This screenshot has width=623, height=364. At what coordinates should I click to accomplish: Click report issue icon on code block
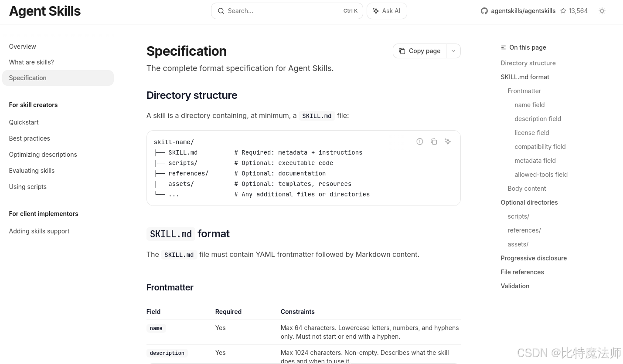click(420, 142)
